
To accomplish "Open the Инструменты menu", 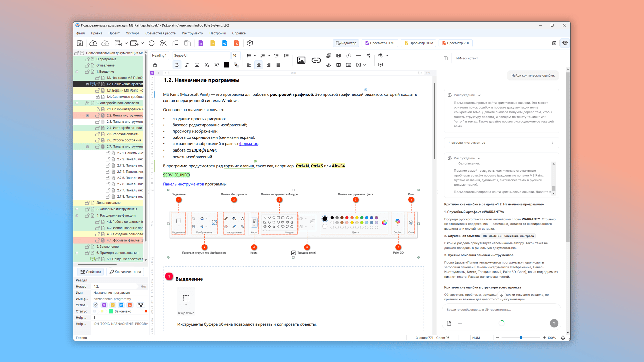I will 193,33.
